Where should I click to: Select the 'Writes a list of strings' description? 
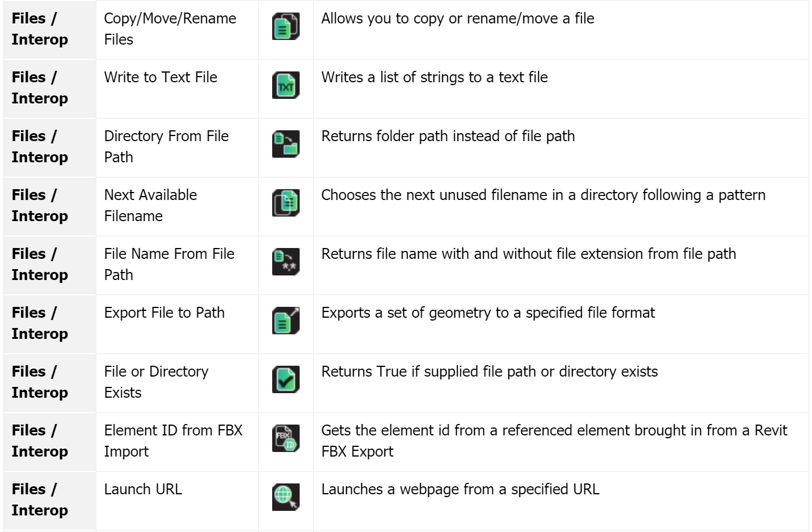(x=435, y=77)
